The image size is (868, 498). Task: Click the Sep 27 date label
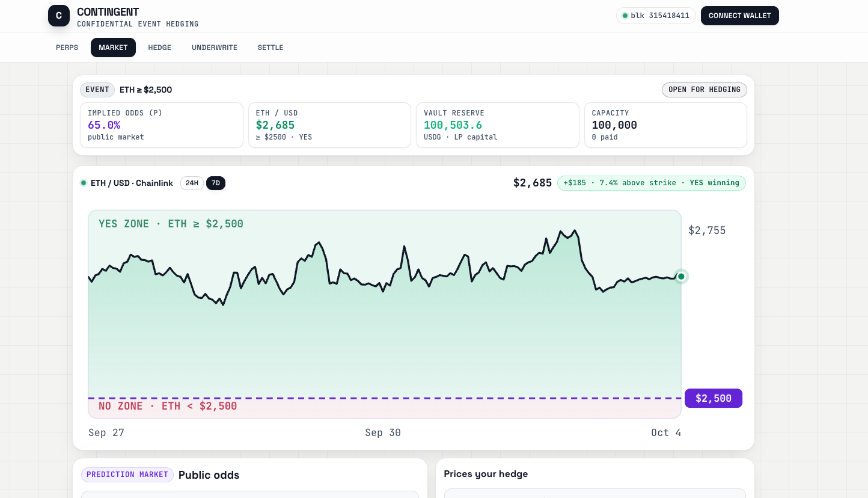(x=106, y=432)
